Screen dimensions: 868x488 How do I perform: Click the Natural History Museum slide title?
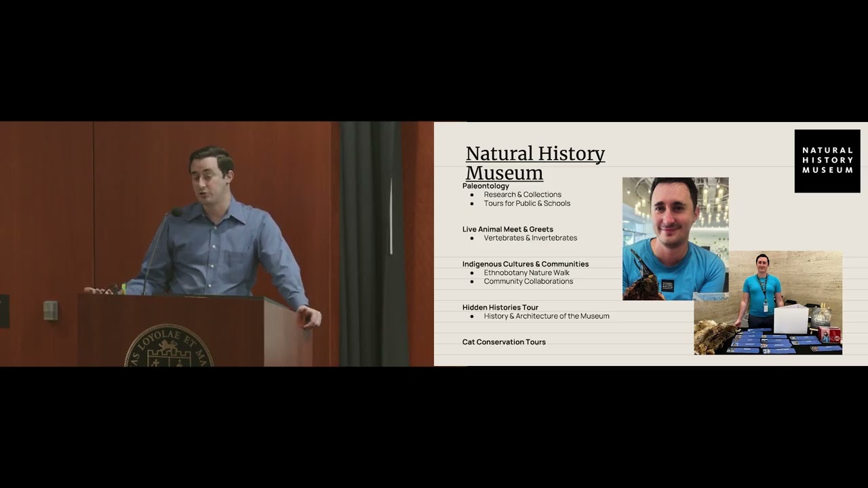click(x=535, y=163)
